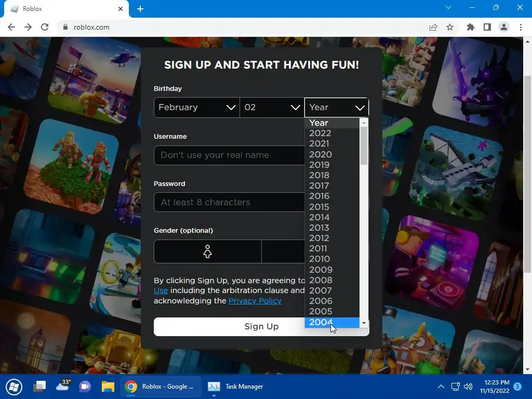This screenshot has width=532, height=399.
Task: Choose the Year placeholder option
Action: pyautogui.click(x=332, y=123)
